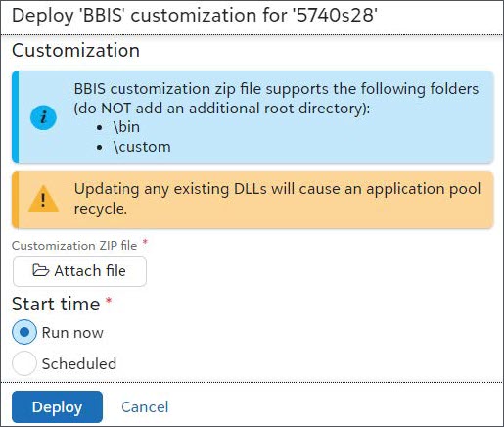Click the Scheduled label text
The width and height of the screenshot is (504, 427).
(x=79, y=363)
